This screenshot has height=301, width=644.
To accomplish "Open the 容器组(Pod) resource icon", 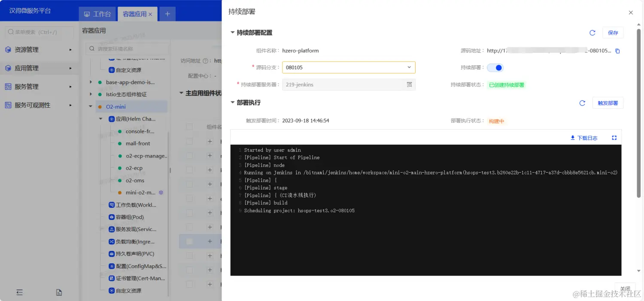I will (112, 217).
